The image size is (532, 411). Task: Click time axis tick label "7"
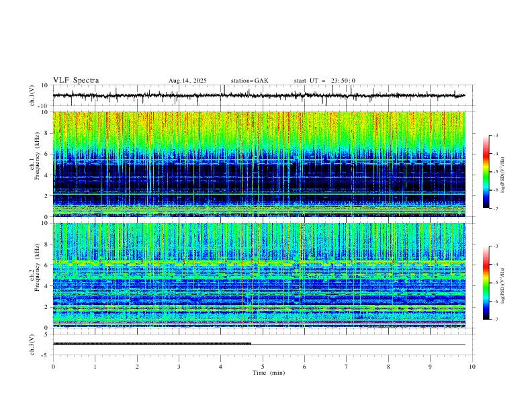pyautogui.click(x=347, y=367)
